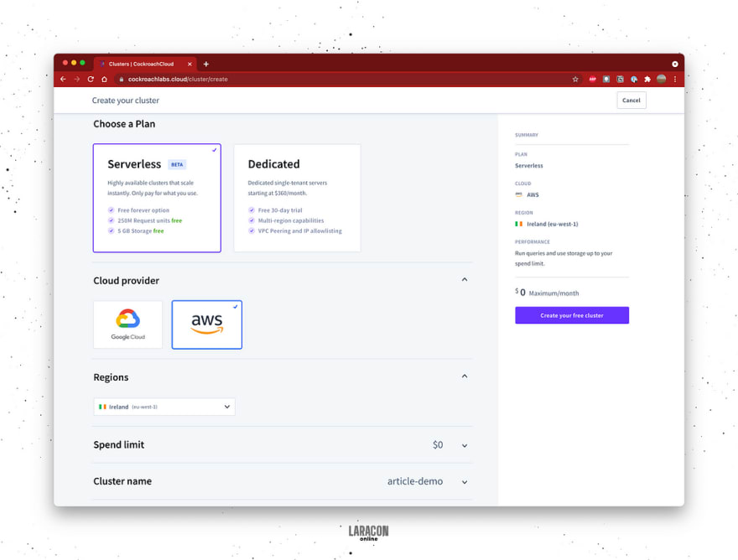Image resolution: width=738 pixels, height=560 pixels.
Task: Open the red ABP extension icon
Action: pyautogui.click(x=592, y=79)
